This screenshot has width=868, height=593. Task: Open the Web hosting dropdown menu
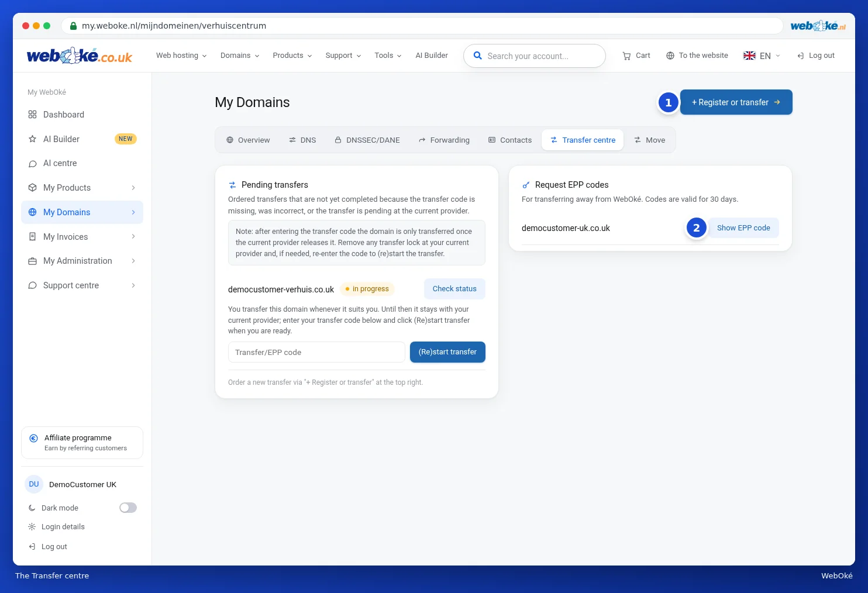tap(181, 56)
